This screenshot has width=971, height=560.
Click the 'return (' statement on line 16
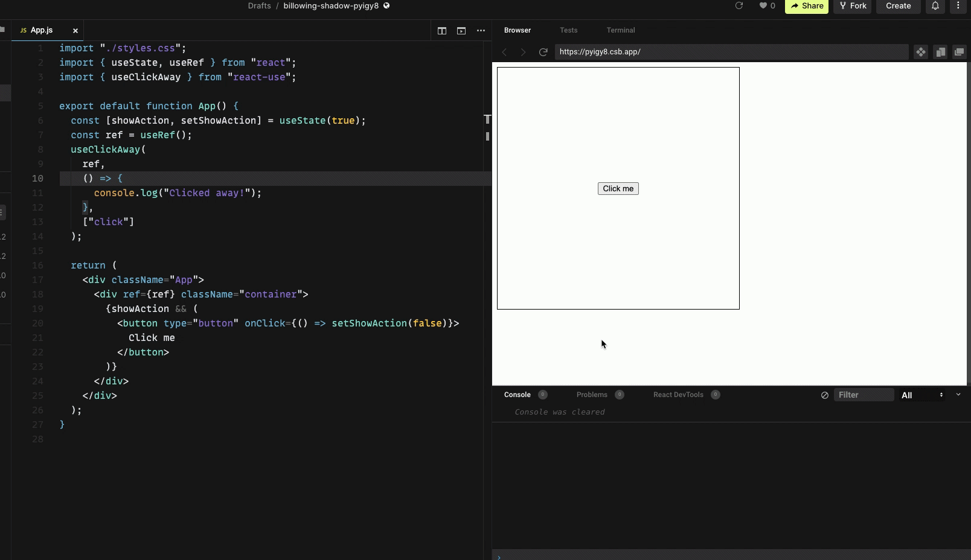(94, 266)
